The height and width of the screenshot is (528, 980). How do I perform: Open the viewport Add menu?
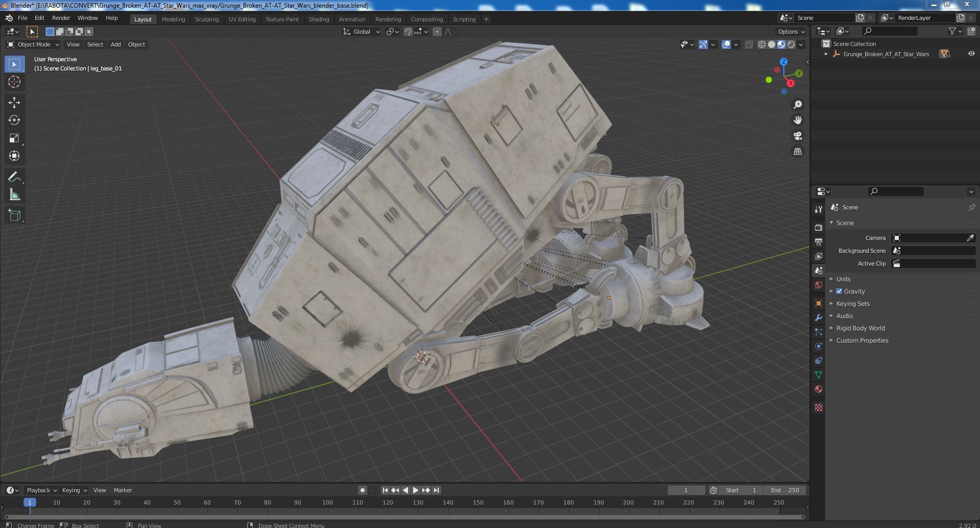pyautogui.click(x=116, y=44)
